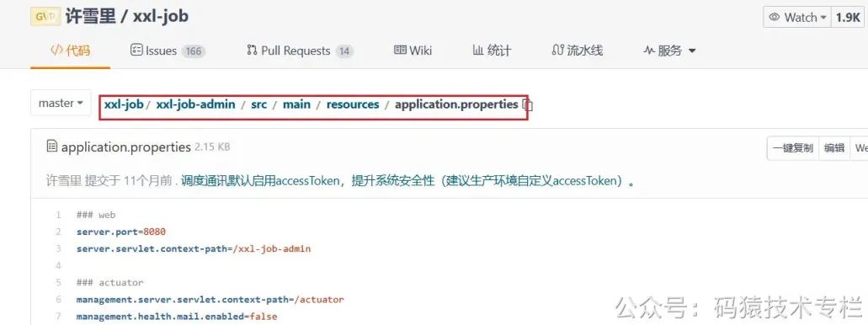Click line number 2

click(58, 232)
